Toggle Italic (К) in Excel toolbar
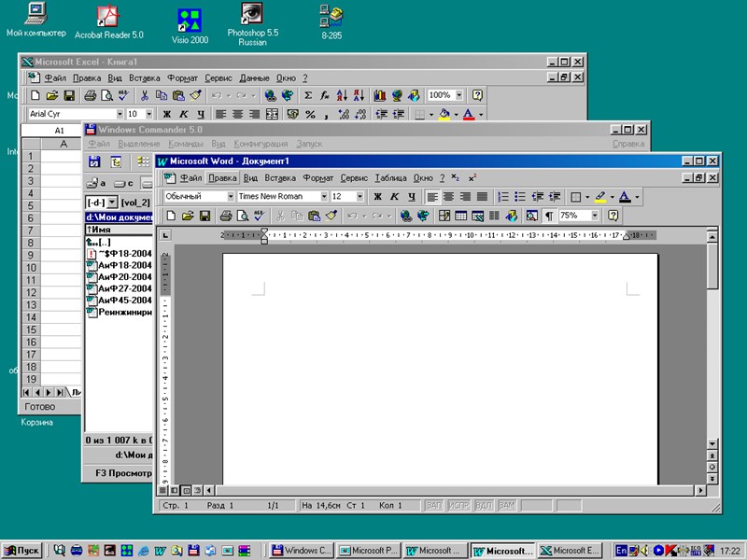The image size is (747, 560). [183, 114]
